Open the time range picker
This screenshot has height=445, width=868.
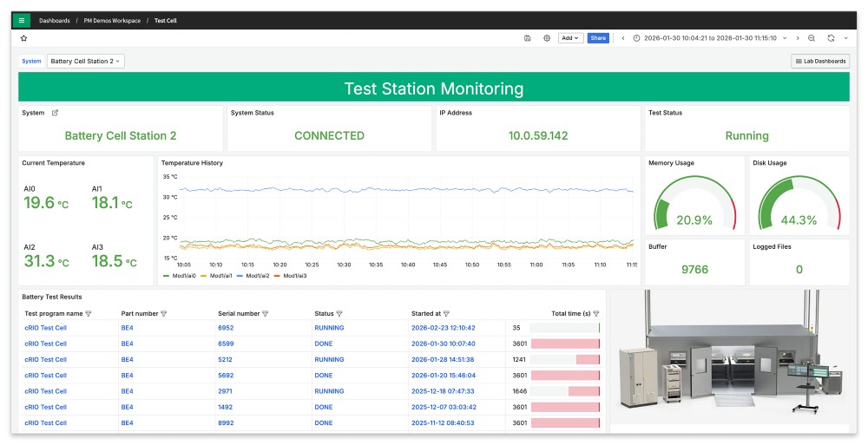pyautogui.click(x=710, y=38)
